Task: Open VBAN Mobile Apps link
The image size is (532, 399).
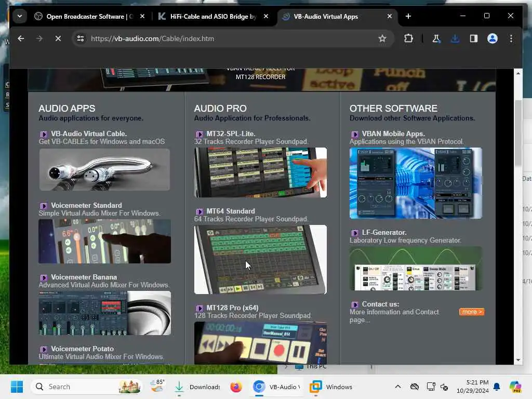Action: click(x=393, y=134)
